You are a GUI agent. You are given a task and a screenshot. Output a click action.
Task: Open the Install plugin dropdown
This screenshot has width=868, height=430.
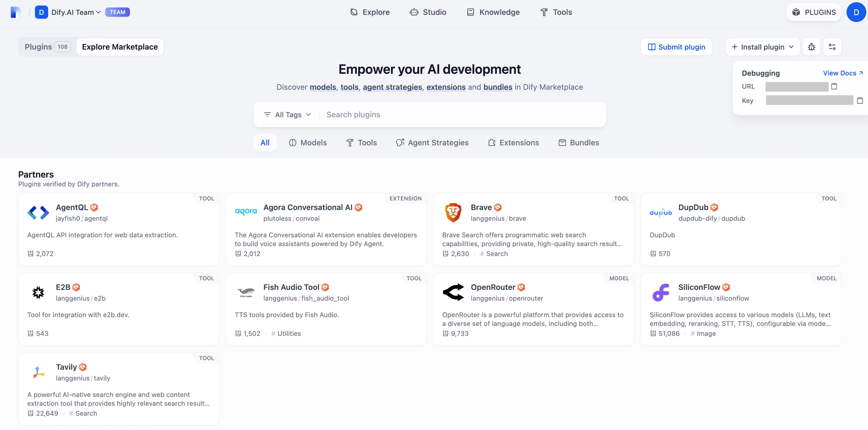click(x=762, y=47)
